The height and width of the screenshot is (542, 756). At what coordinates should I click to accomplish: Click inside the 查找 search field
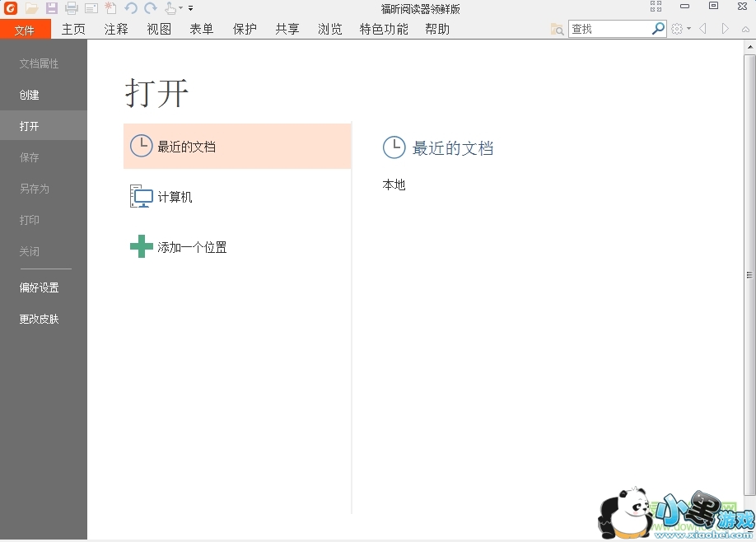609,29
